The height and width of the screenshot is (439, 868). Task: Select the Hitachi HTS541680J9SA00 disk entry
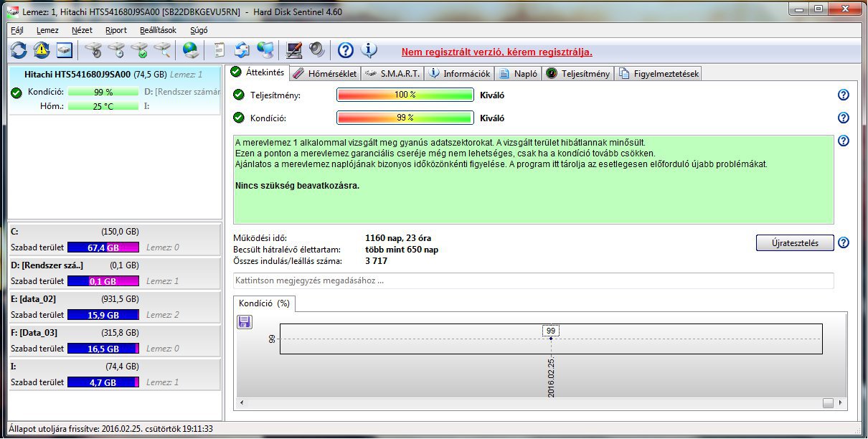click(113, 90)
